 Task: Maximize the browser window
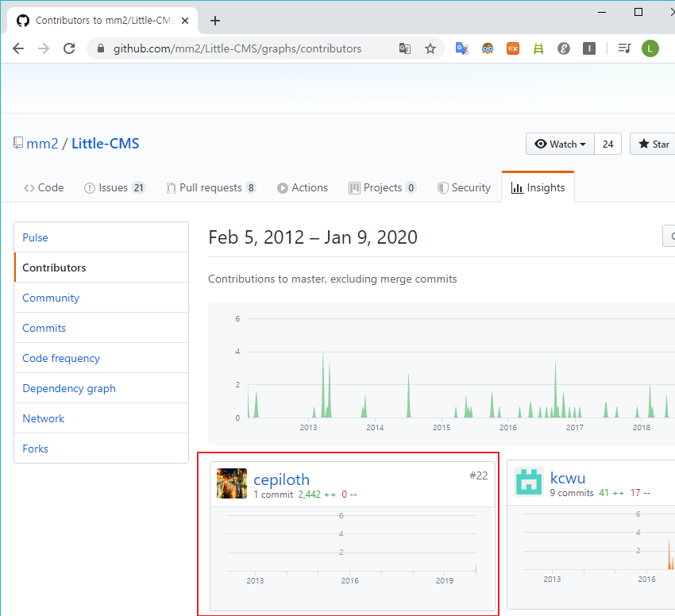tap(638, 12)
